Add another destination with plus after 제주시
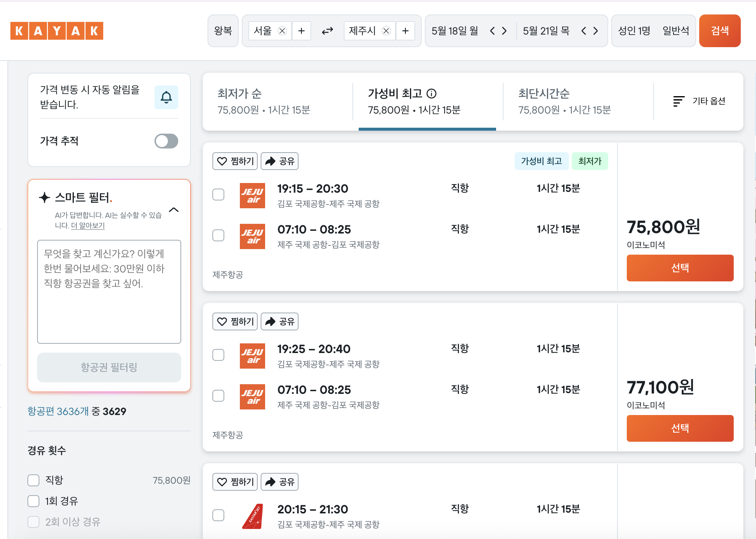 pyautogui.click(x=405, y=31)
